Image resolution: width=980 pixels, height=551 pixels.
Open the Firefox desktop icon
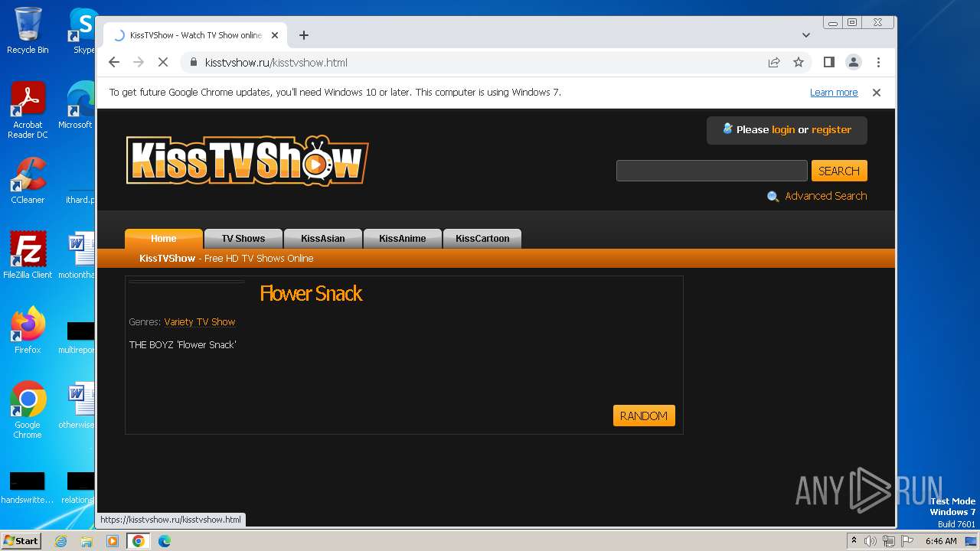[28, 330]
